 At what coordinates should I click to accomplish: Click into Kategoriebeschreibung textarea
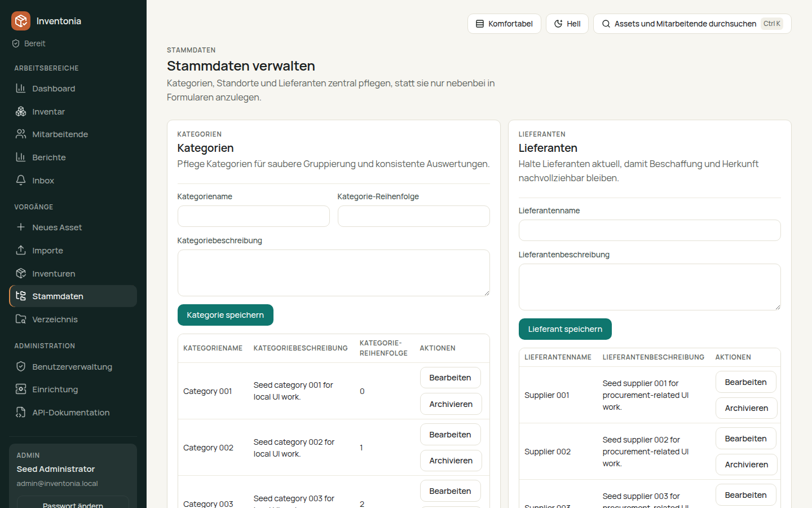coord(334,273)
